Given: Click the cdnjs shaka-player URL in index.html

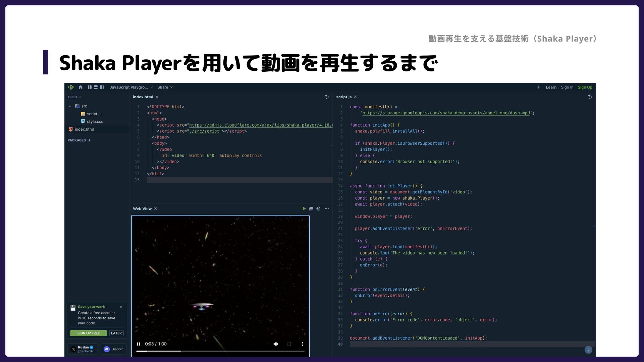Looking at the screenshot, I should pyautogui.click(x=261, y=125).
